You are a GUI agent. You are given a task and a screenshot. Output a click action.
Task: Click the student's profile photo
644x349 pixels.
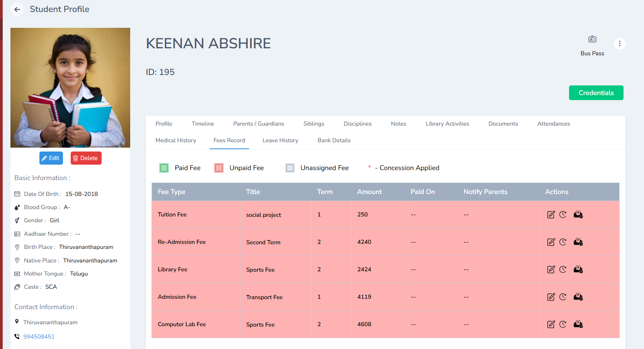coord(70,88)
